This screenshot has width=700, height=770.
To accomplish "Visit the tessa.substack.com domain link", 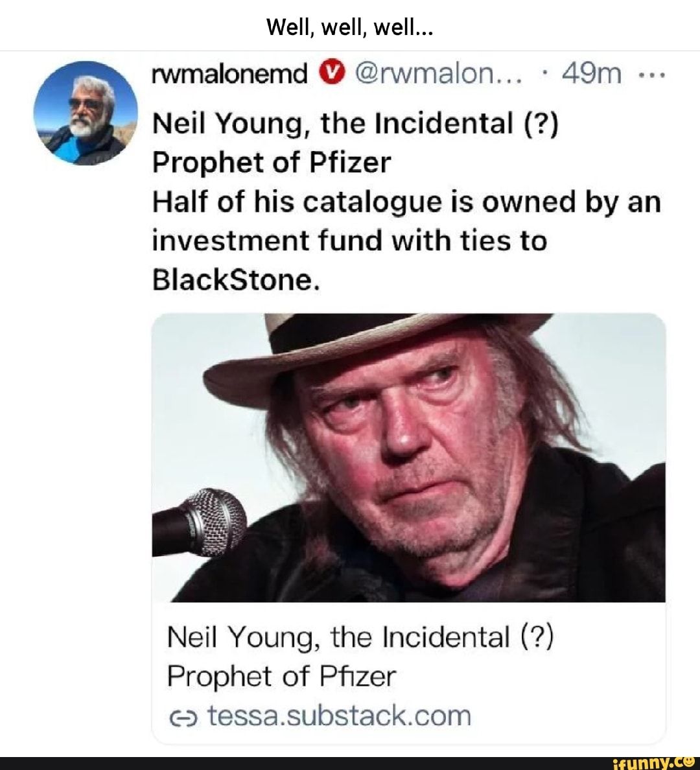I will [339, 716].
